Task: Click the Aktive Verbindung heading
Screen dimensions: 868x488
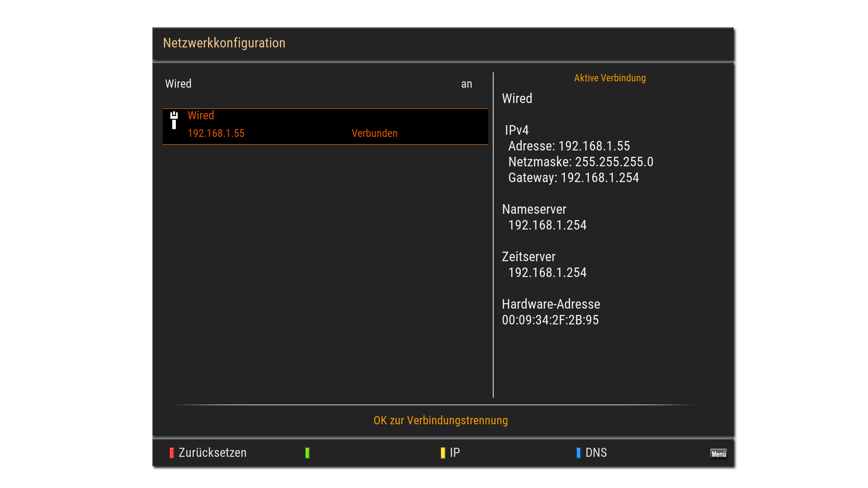Action: click(x=609, y=78)
